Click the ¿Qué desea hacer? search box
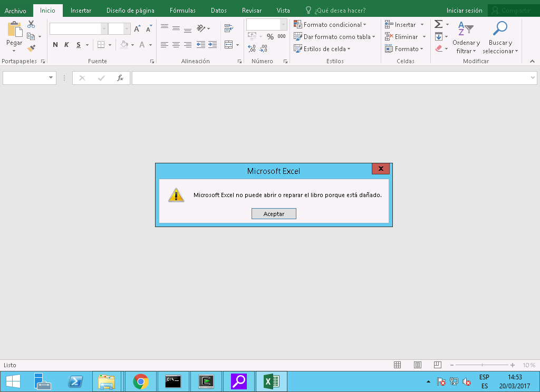540x392 pixels. click(x=336, y=11)
